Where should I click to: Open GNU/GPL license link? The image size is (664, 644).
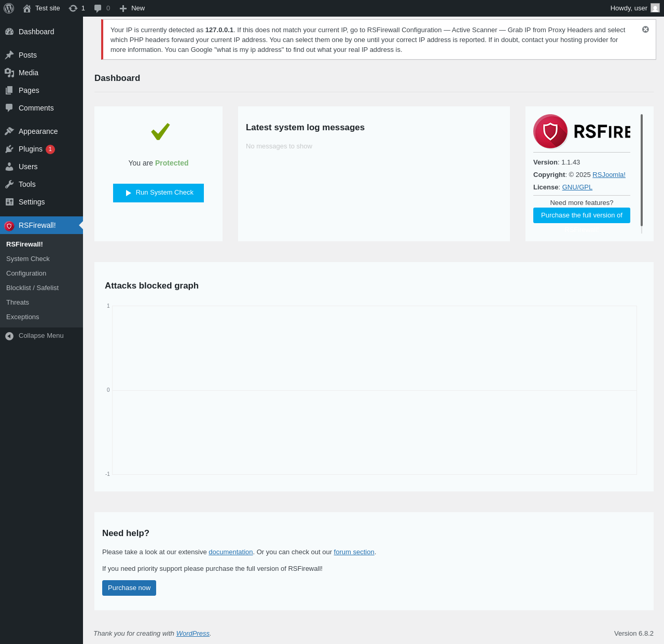(577, 187)
